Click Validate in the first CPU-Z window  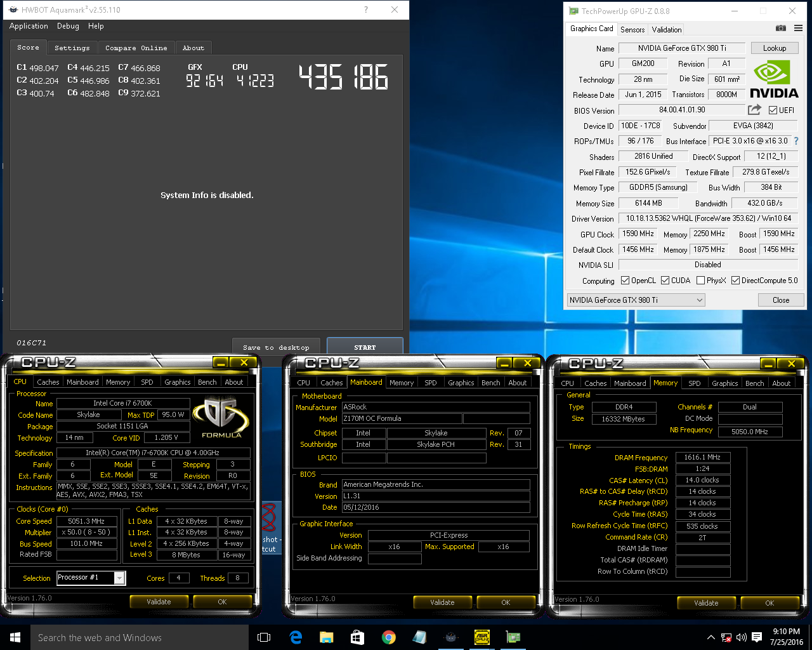click(x=159, y=602)
